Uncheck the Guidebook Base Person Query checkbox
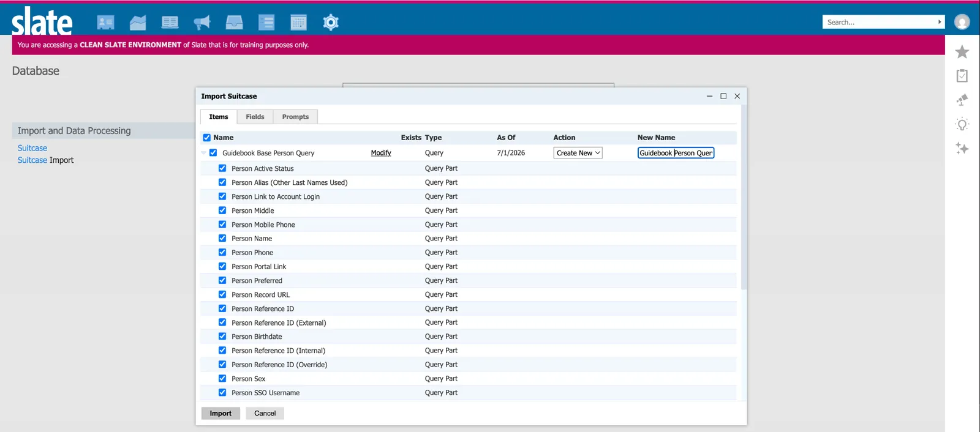 click(213, 153)
